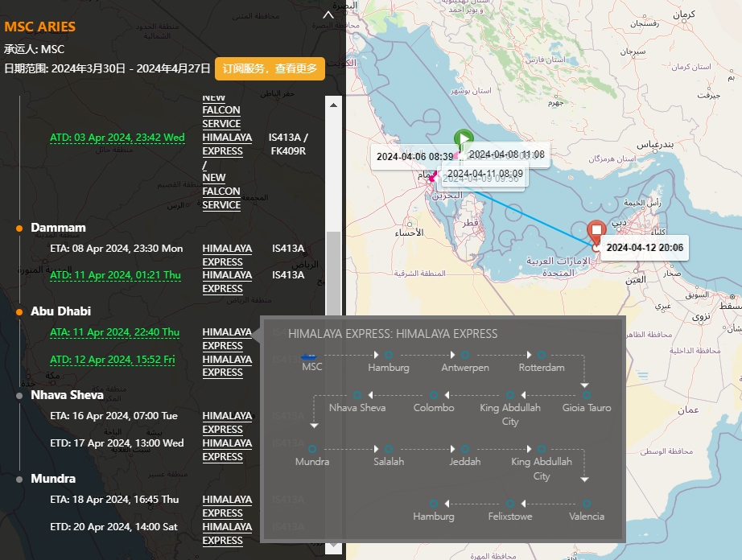The height and width of the screenshot is (560, 742).
Task: Select the Abu Dhabi port entry
Action: click(x=60, y=311)
